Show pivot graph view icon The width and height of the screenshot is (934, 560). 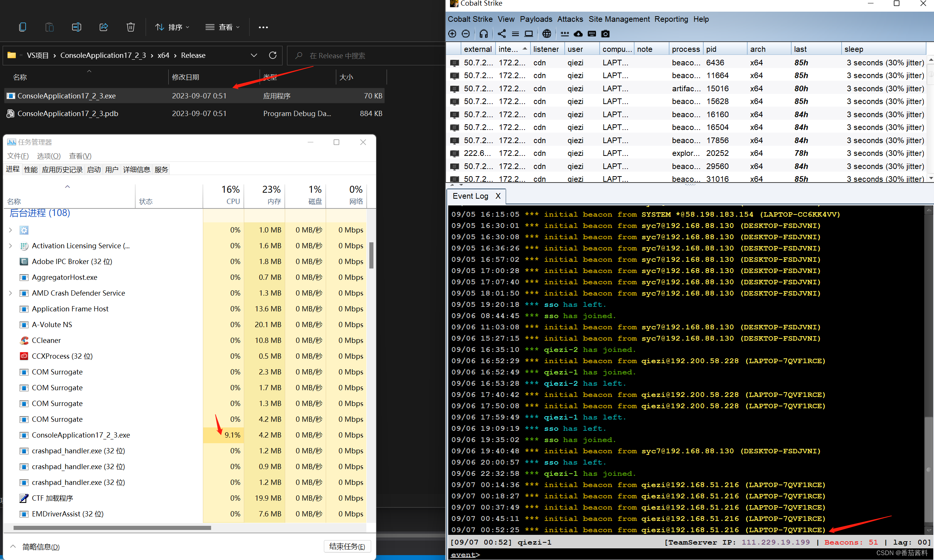click(x=502, y=34)
